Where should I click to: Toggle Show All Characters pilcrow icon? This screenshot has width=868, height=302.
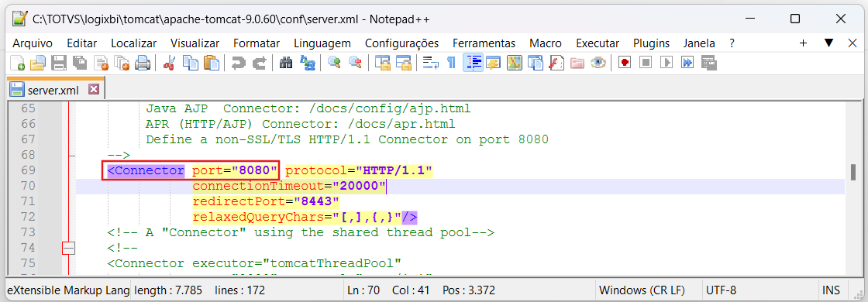(x=451, y=63)
